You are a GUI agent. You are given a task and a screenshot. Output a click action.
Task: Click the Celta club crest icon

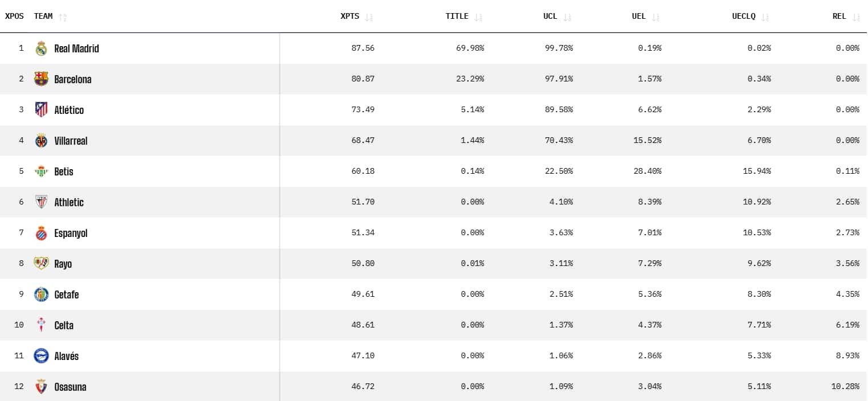tap(41, 325)
